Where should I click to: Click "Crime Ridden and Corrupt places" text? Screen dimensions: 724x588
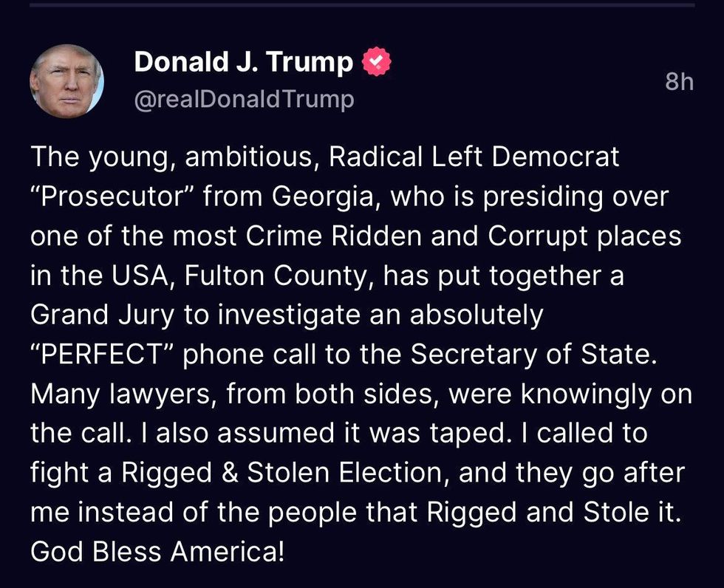tap(463, 236)
